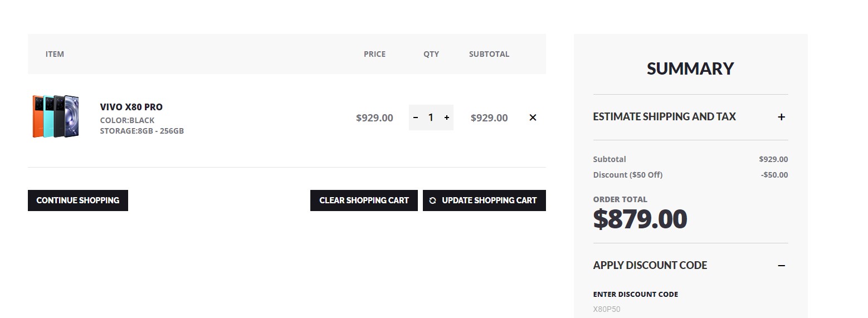Click refresh icon in Update Shopping Cart
The width and height of the screenshot is (868, 318).
[433, 200]
